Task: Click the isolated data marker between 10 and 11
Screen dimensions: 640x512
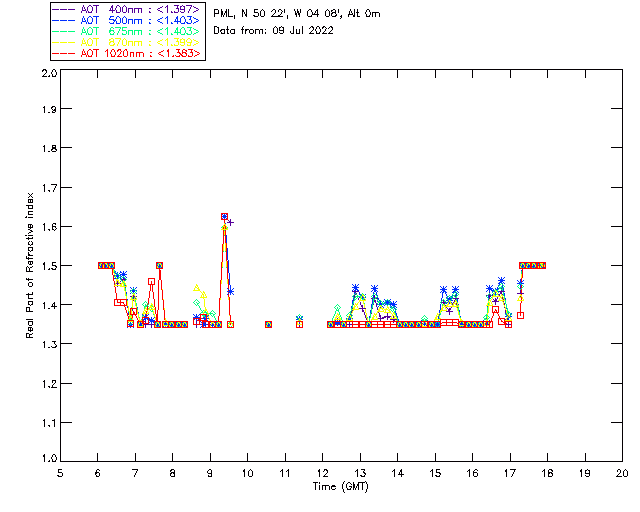Action: point(269,325)
